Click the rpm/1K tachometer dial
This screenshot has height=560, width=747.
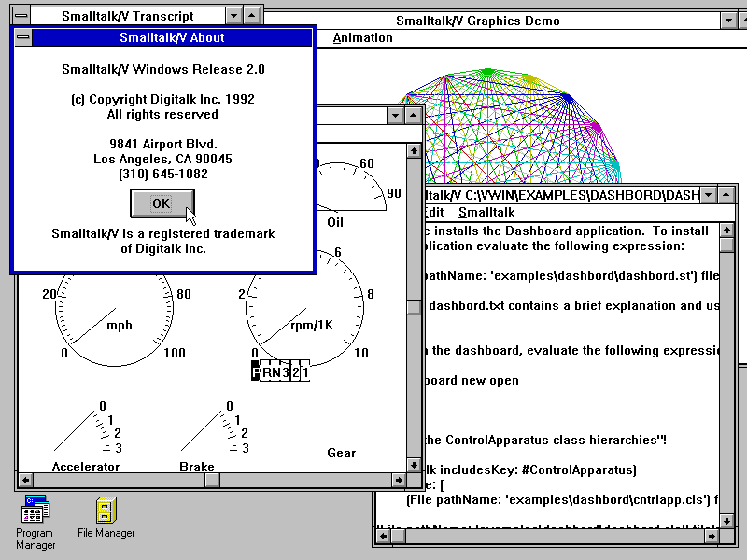click(x=305, y=310)
